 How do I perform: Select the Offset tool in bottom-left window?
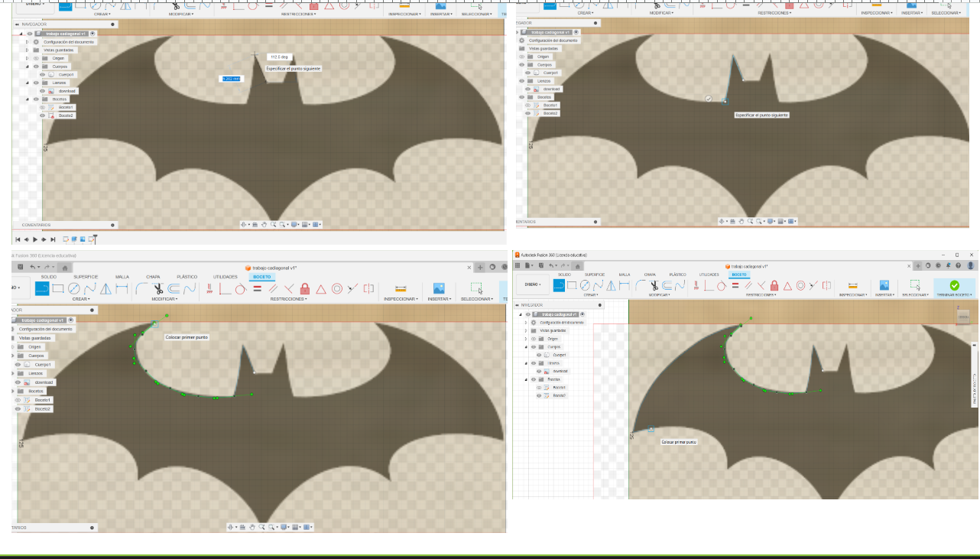tap(174, 288)
